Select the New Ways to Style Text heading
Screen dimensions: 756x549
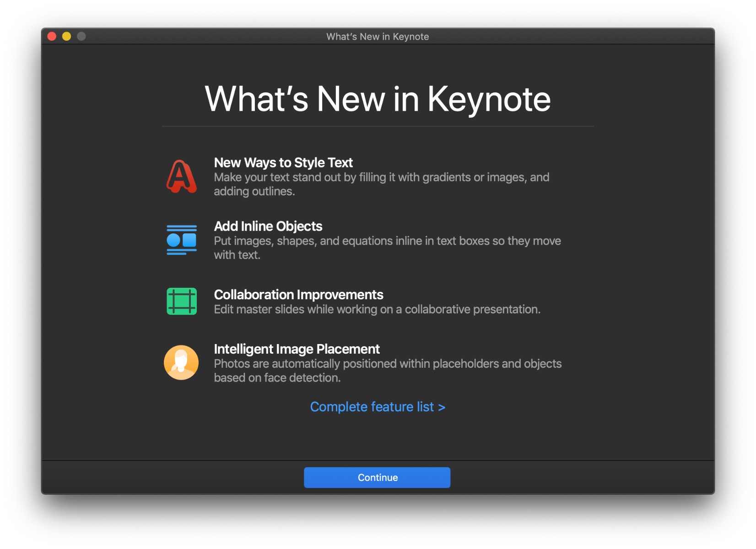coord(283,162)
